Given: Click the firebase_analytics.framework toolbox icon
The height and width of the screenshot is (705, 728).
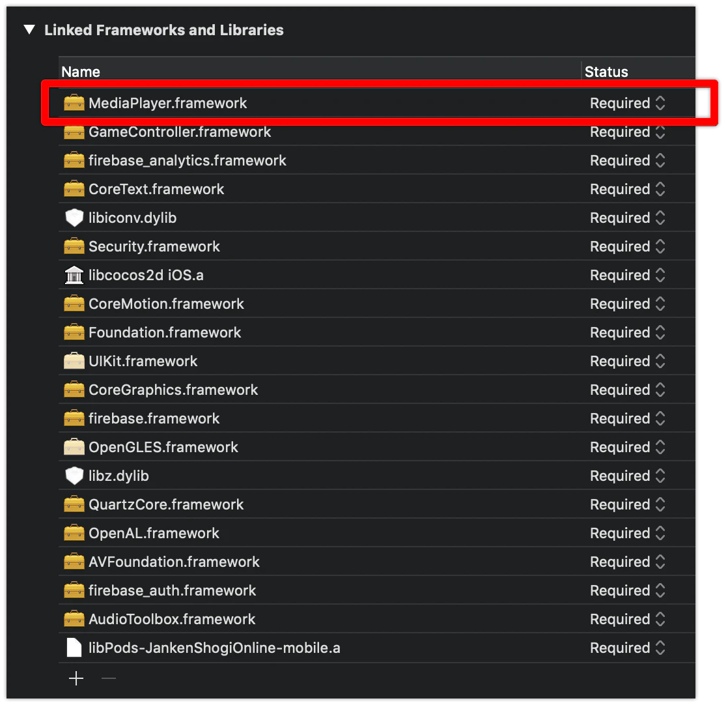Looking at the screenshot, I should coord(74,161).
